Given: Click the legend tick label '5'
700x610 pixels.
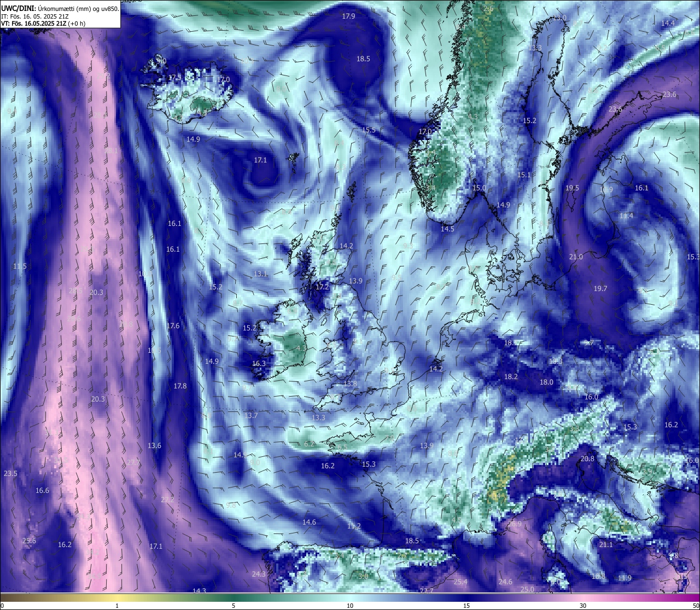Looking at the screenshot, I should 234,606.
